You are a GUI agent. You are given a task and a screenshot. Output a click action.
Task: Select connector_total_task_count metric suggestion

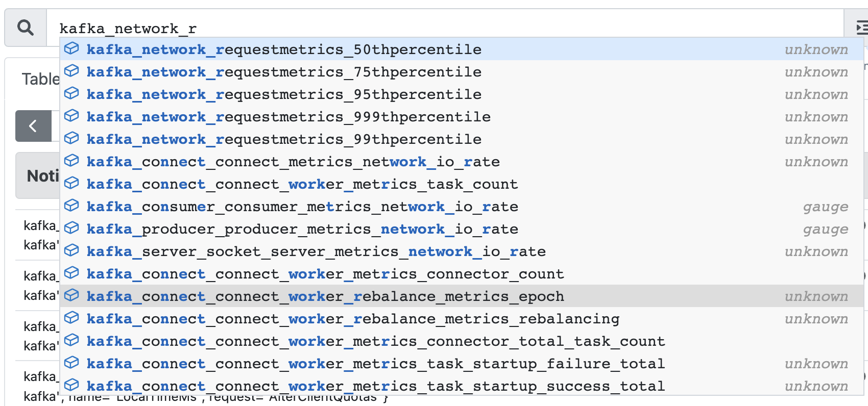pos(462,341)
